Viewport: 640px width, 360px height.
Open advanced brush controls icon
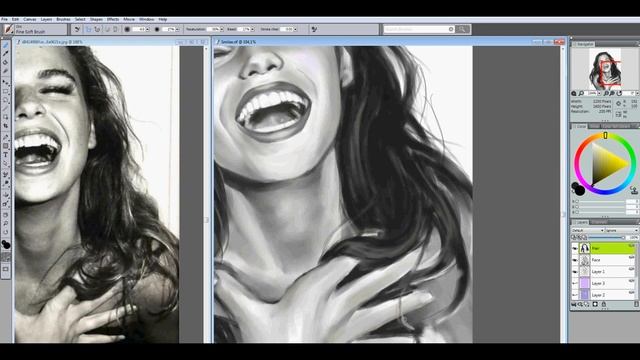coord(314,29)
